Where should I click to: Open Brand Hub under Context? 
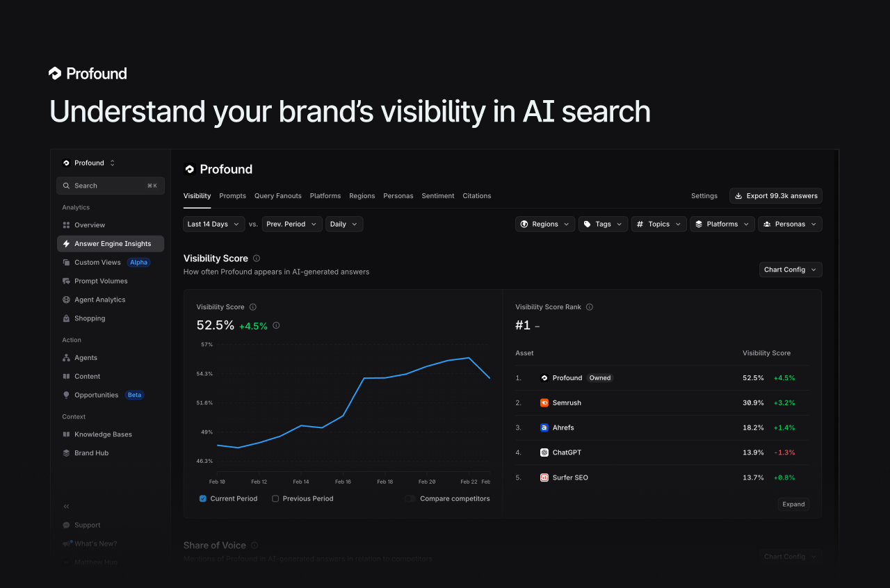point(91,452)
